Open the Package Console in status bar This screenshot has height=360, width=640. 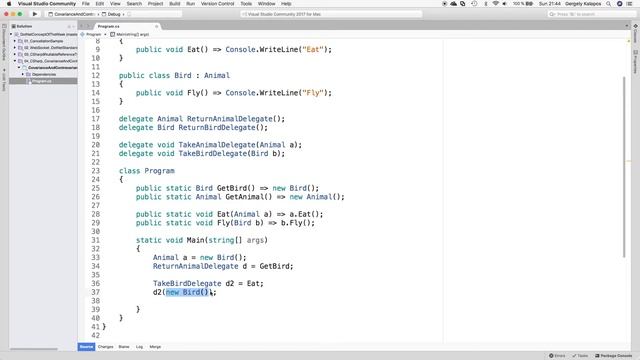click(x=613, y=356)
